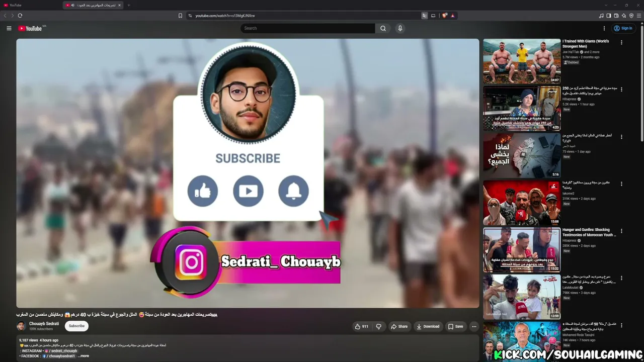Open the Hibapress video thumbnail lasting 4:23
Viewport: 644px width, 362px height.
(x=522, y=108)
